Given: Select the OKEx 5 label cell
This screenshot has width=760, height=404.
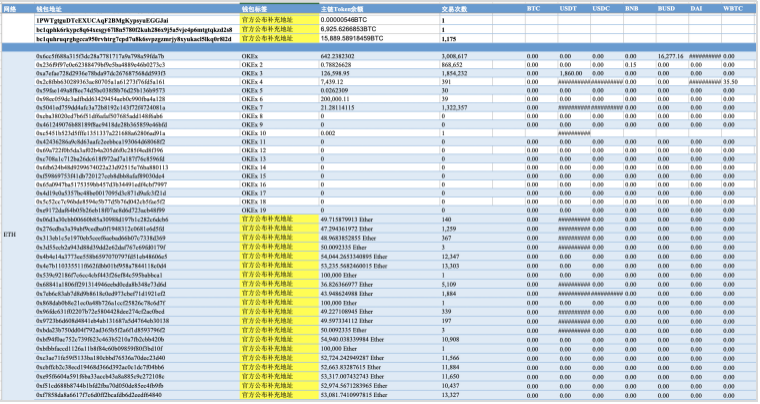Looking at the screenshot, I should coord(253,91).
